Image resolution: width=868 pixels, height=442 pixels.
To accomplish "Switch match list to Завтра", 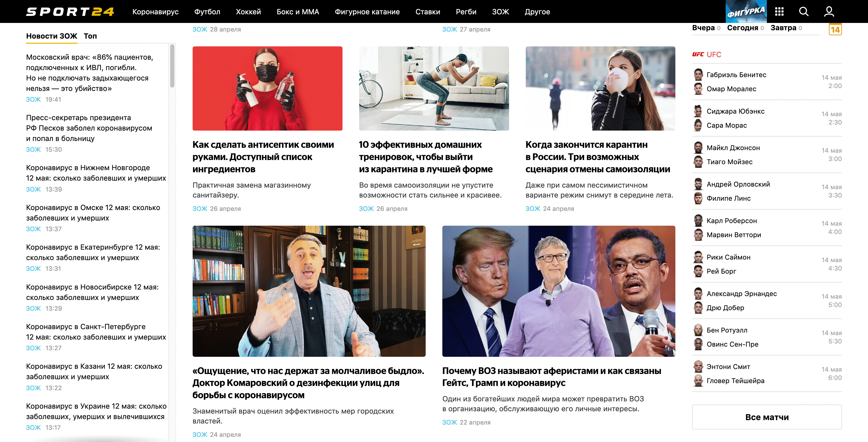I will pyautogui.click(x=783, y=28).
